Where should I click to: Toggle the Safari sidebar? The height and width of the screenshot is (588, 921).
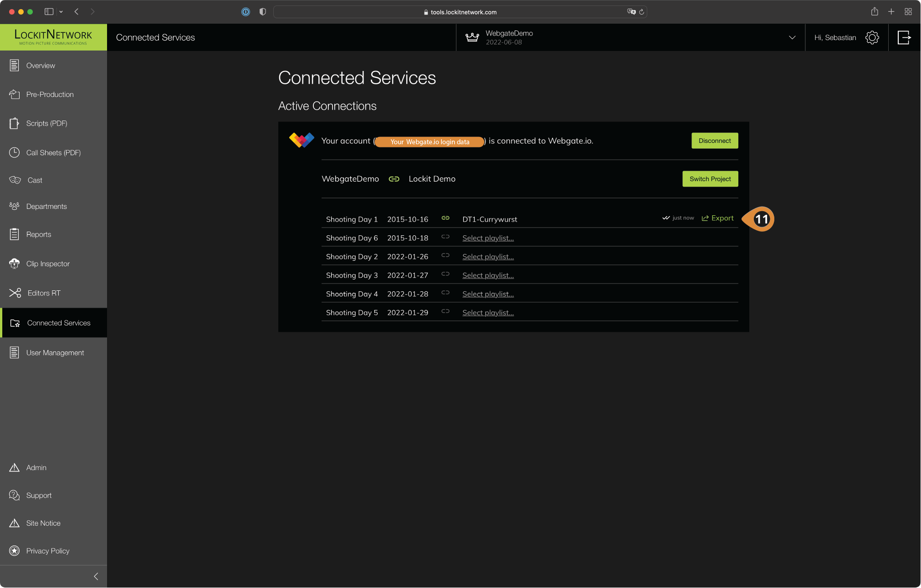tap(49, 12)
